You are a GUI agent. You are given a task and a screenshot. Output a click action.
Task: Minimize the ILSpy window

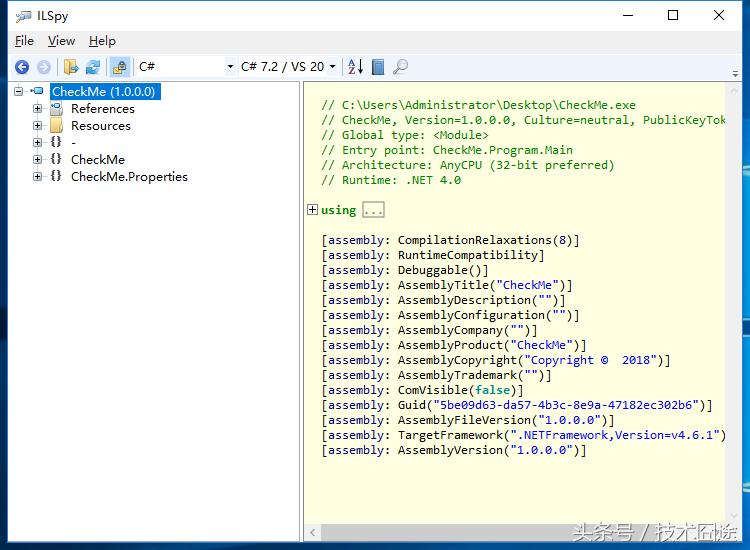tap(628, 15)
